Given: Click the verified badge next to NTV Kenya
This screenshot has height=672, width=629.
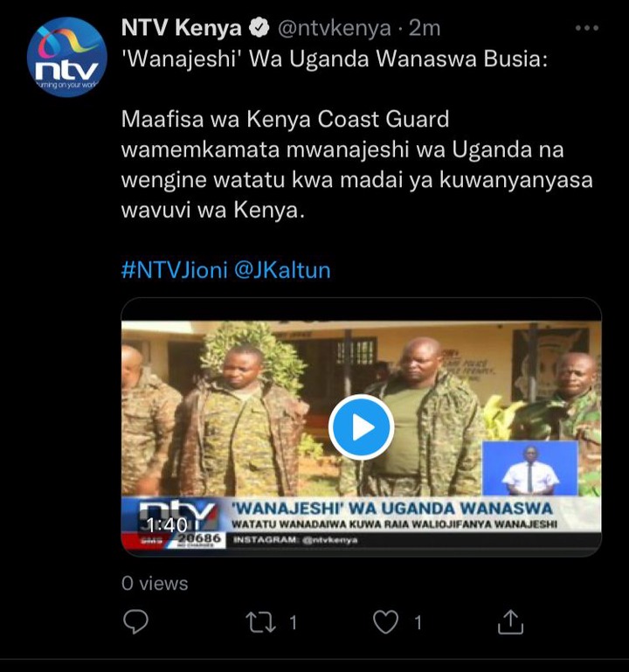Looking at the screenshot, I should [259, 28].
